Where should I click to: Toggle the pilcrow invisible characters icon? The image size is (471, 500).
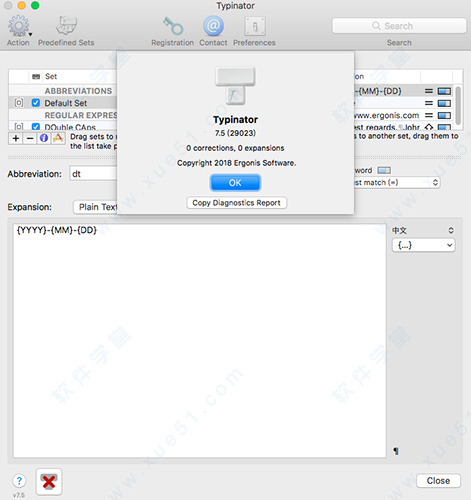click(x=396, y=451)
